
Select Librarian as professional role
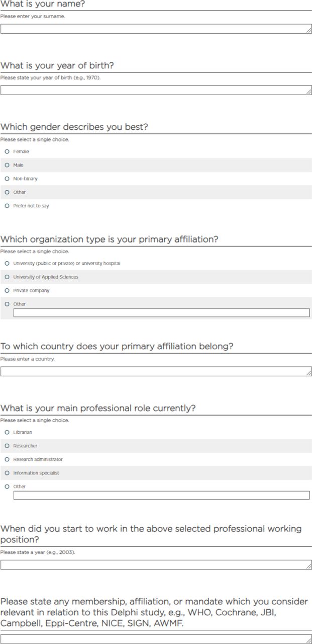tap(7, 432)
